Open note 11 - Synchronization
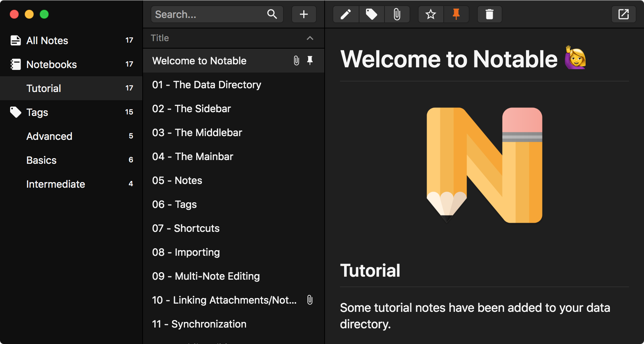The image size is (644, 344). click(234, 324)
